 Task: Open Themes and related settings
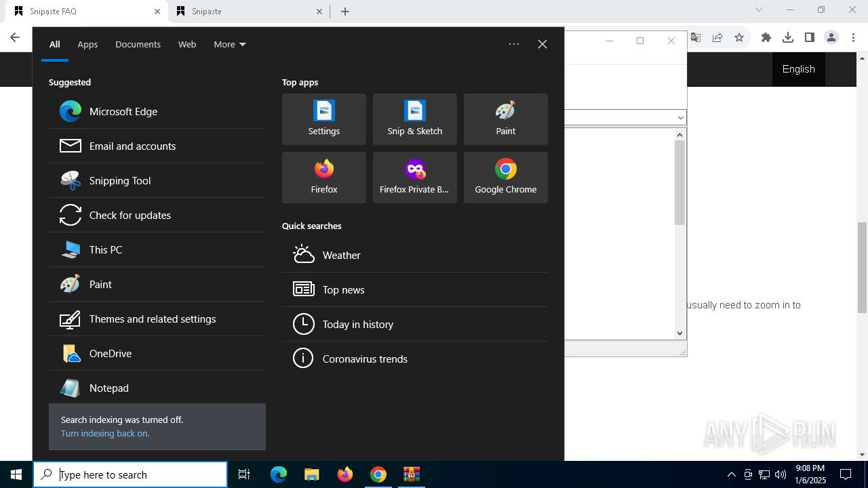(157, 319)
